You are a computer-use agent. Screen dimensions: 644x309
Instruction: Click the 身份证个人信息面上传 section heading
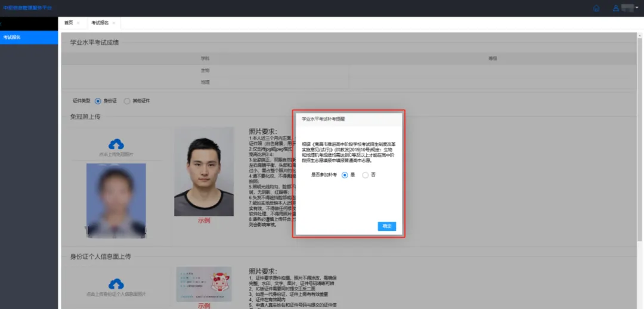click(x=101, y=257)
